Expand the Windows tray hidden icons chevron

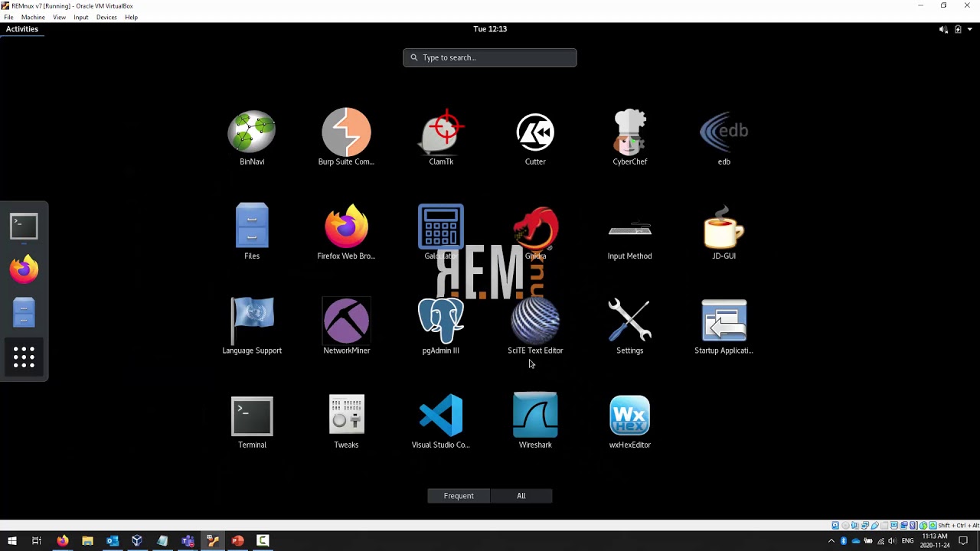coord(831,541)
